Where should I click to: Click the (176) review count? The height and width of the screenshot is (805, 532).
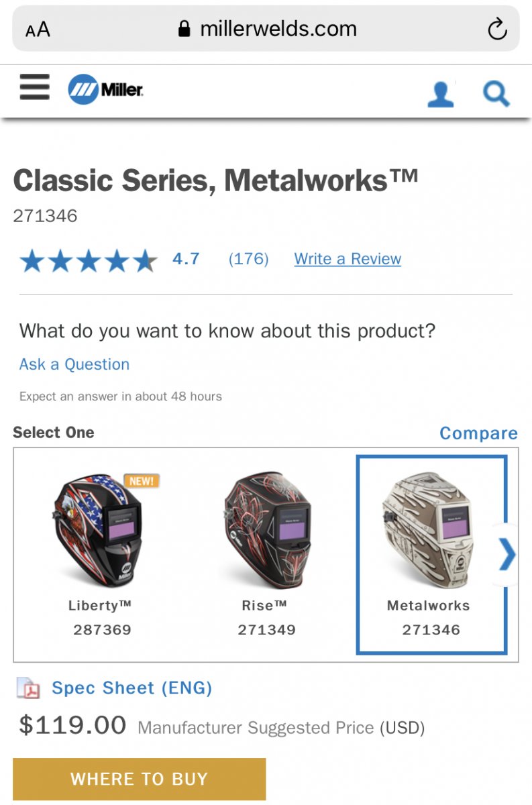[x=248, y=259]
